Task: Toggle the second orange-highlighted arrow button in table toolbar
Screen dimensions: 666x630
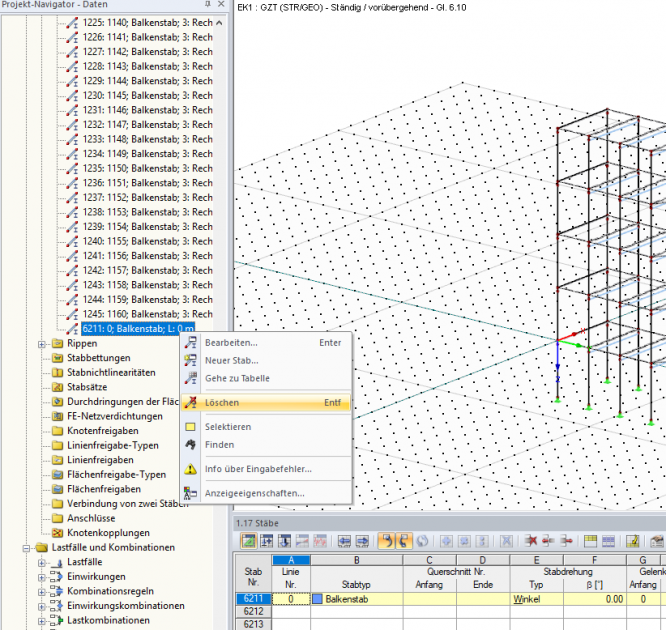Action: tap(404, 541)
